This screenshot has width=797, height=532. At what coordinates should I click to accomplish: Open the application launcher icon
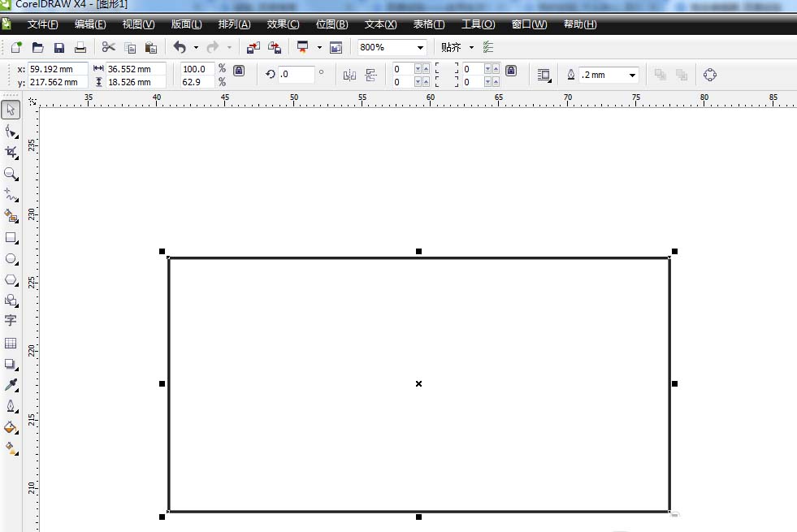coord(303,47)
